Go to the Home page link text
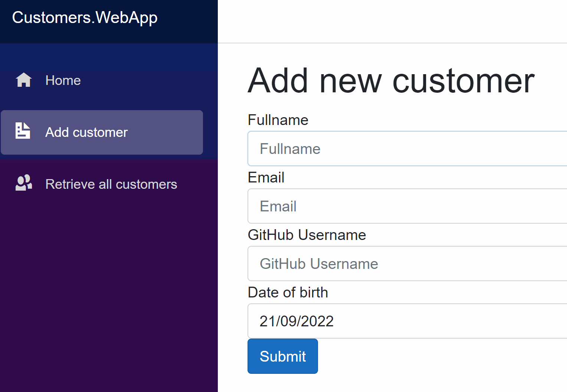Image resolution: width=567 pixels, height=392 pixels. click(63, 80)
